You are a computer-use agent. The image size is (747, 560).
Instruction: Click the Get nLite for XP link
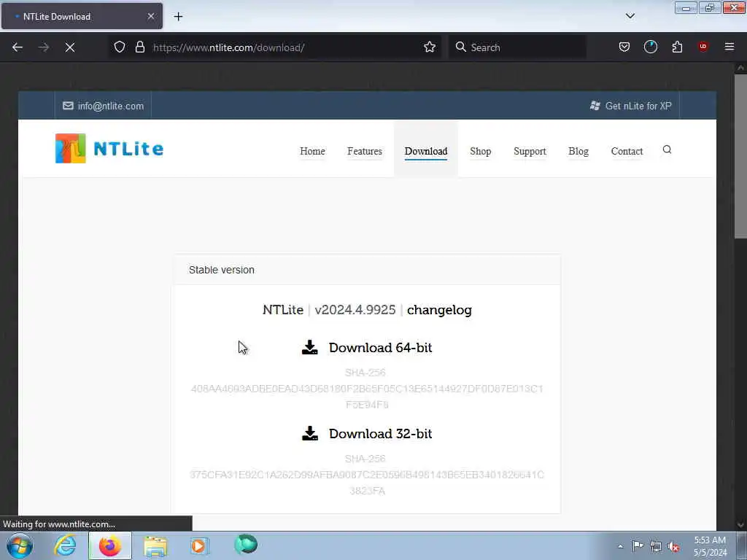pos(638,106)
